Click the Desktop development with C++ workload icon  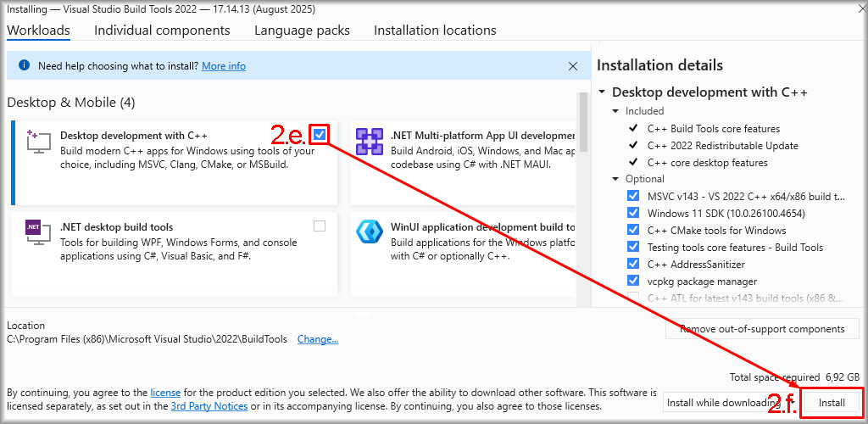[34, 142]
